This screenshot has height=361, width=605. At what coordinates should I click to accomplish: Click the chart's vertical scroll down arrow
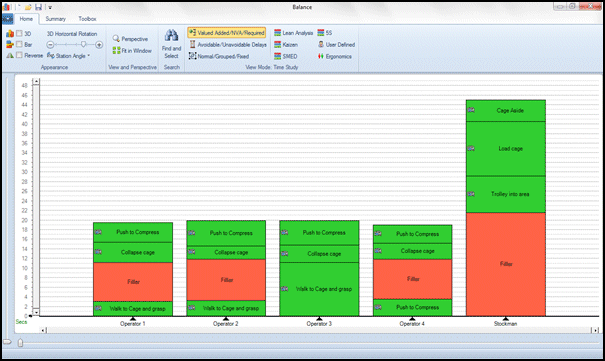pos(36,312)
